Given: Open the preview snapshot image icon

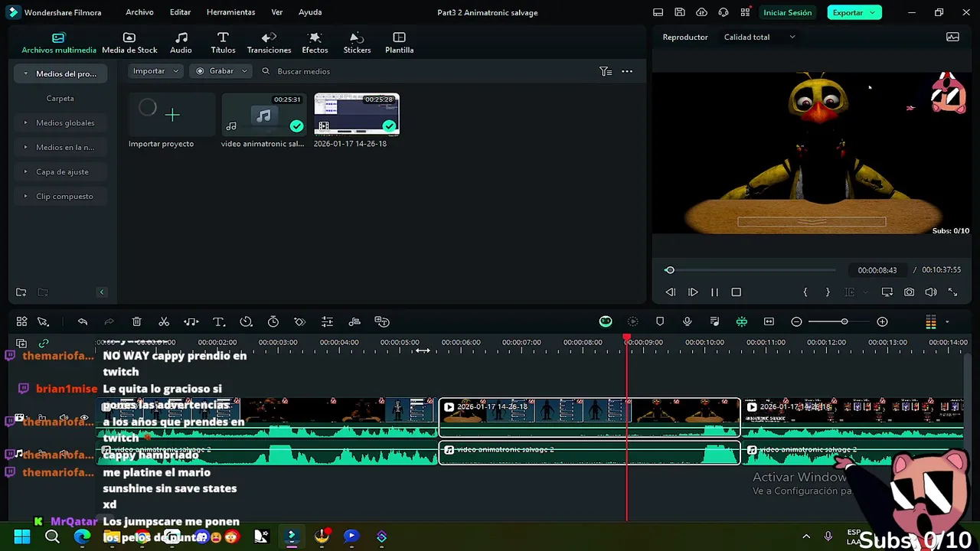Looking at the screenshot, I should [952, 37].
